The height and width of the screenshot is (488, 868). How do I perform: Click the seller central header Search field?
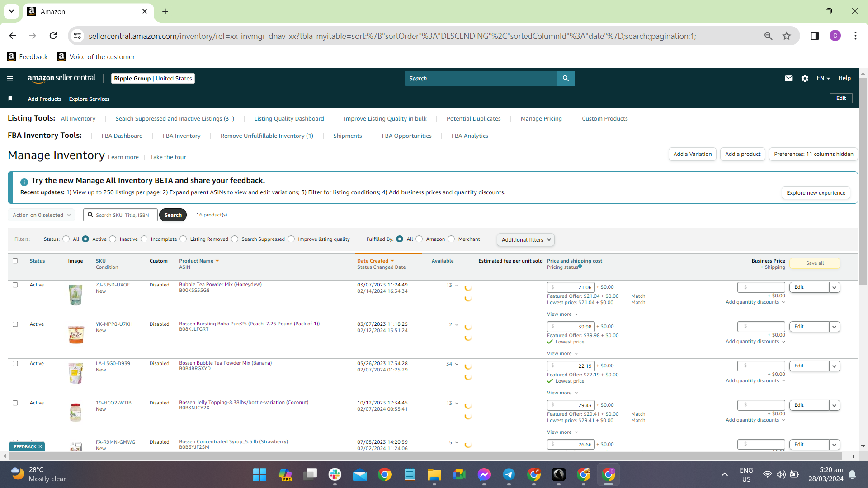(x=481, y=79)
